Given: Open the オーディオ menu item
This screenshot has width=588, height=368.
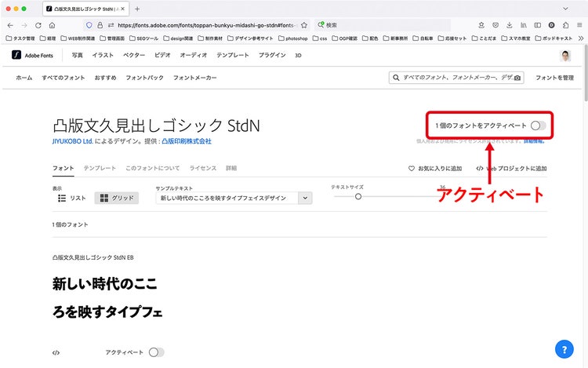Looking at the screenshot, I should (x=194, y=55).
